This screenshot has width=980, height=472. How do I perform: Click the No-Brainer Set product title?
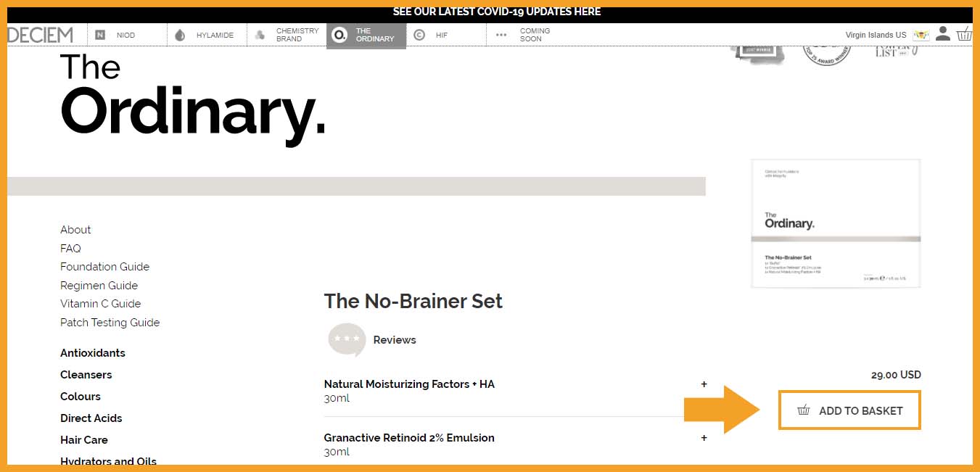click(413, 301)
